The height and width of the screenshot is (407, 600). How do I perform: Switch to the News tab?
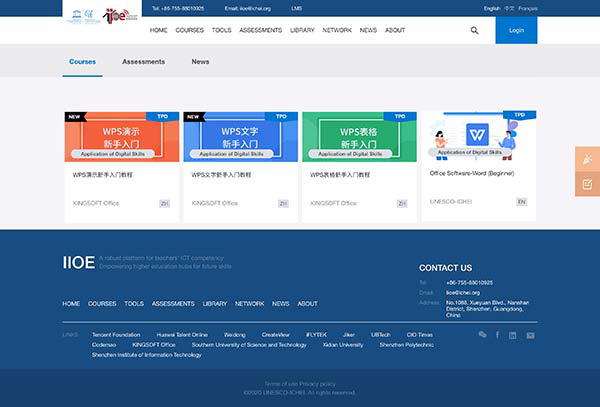tap(200, 62)
